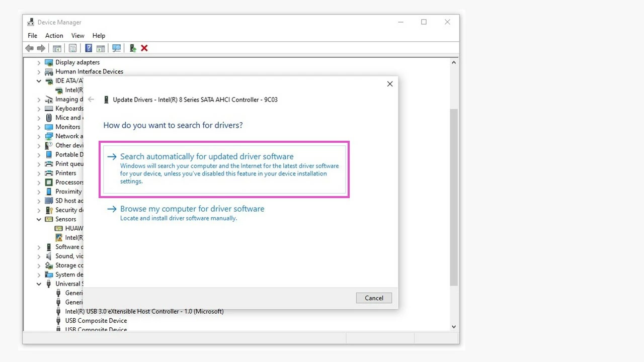The width and height of the screenshot is (644, 362).
Task: Choose Browse my computer for driver software
Action: (192, 209)
